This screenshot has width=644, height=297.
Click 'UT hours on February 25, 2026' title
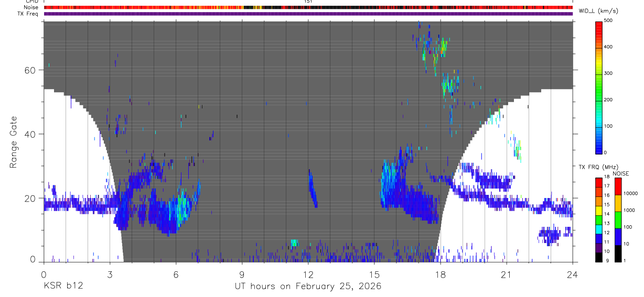tap(308, 287)
